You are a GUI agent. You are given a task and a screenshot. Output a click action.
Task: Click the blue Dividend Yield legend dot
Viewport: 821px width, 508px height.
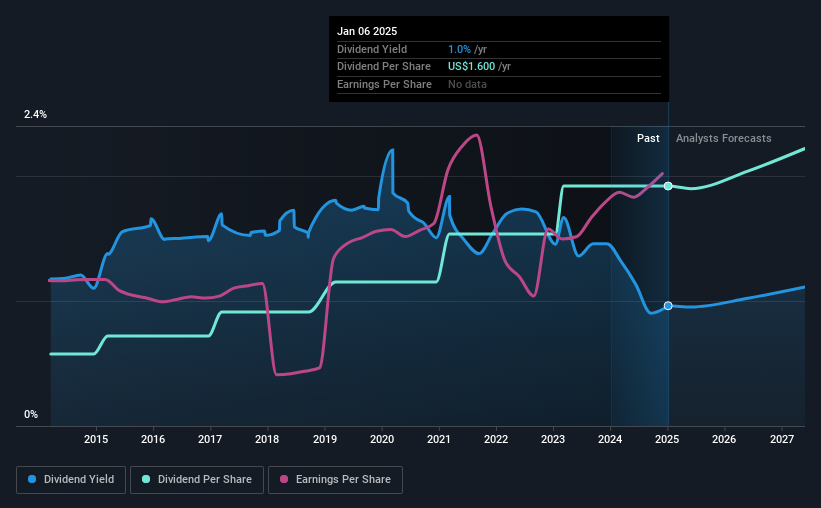32,479
